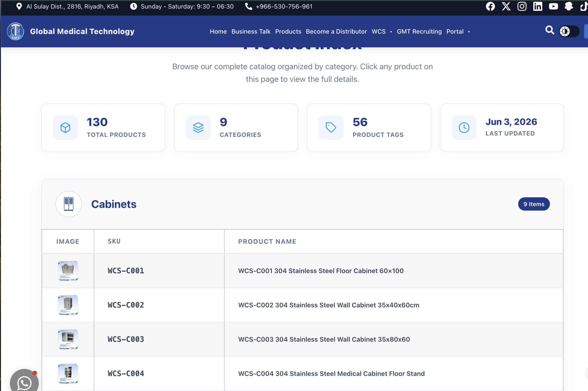Screen dimensions: 588x391
Task: Open the LinkedIn social icon
Action: pos(537,6)
